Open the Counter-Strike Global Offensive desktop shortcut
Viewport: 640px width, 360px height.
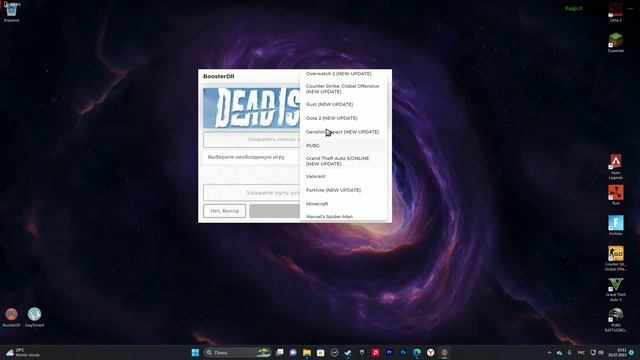(x=616, y=258)
